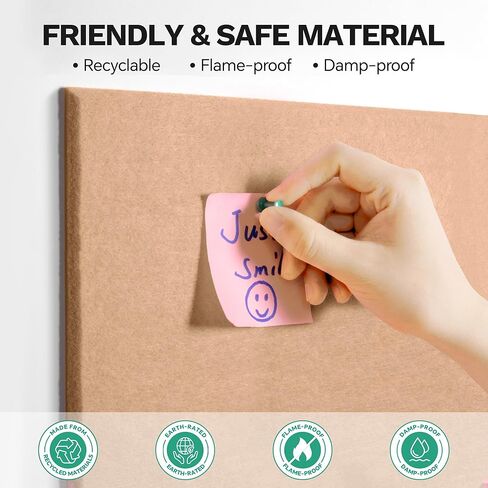Viewport: 488px width, 488px height.
Task: Click the Earth-Rated globe badge
Action: (185, 450)
